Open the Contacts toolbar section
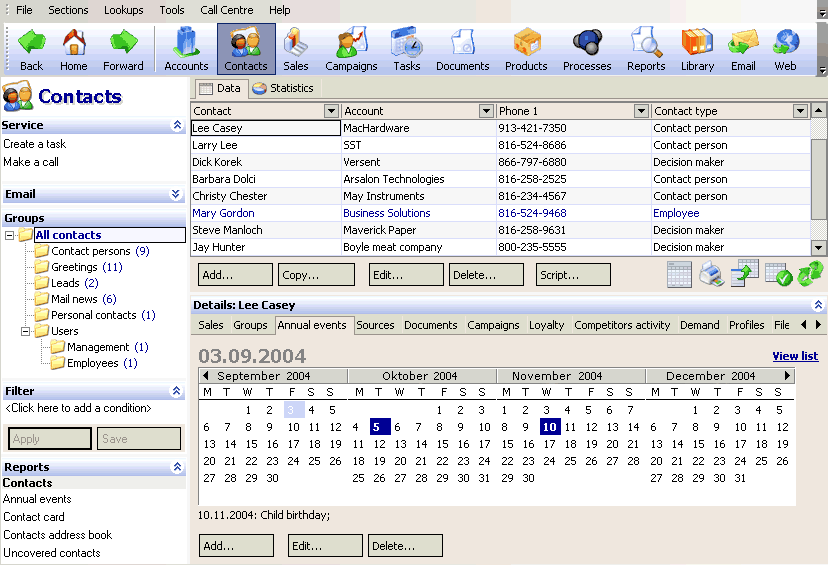The image size is (828, 565). click(x=246, y=50)
